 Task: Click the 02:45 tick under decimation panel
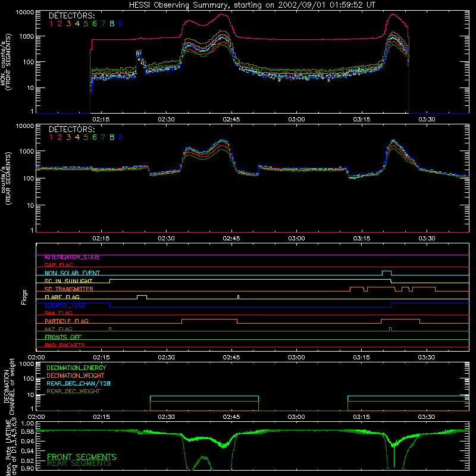coord(231,417)
